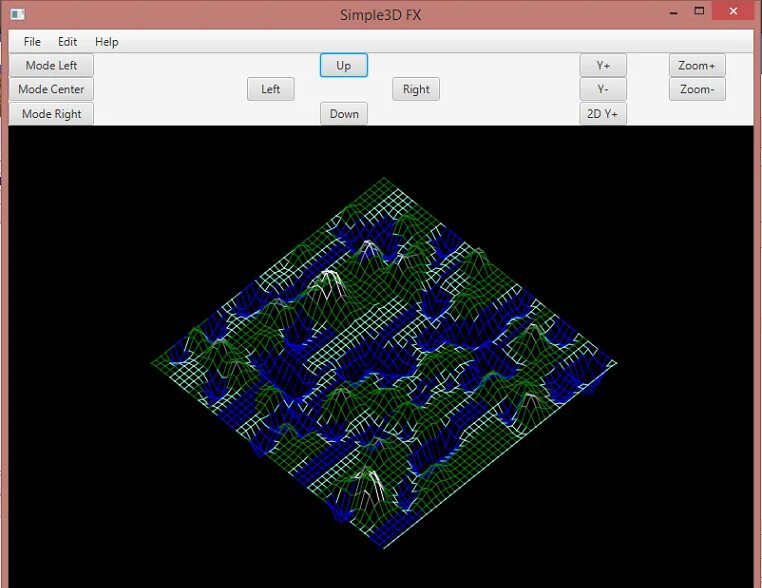762x588 pixels.
Task: Increase height with Y+ button
Action: [x=603, y=65]
